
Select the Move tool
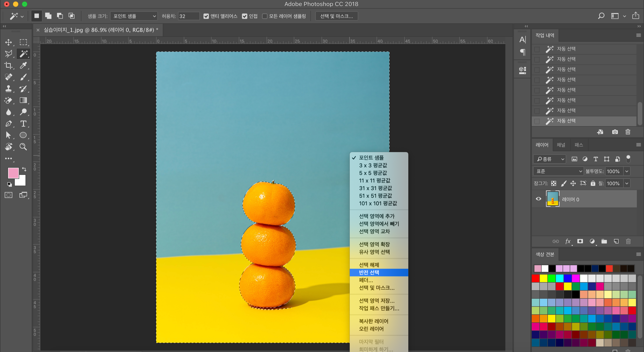coord(8,42)
